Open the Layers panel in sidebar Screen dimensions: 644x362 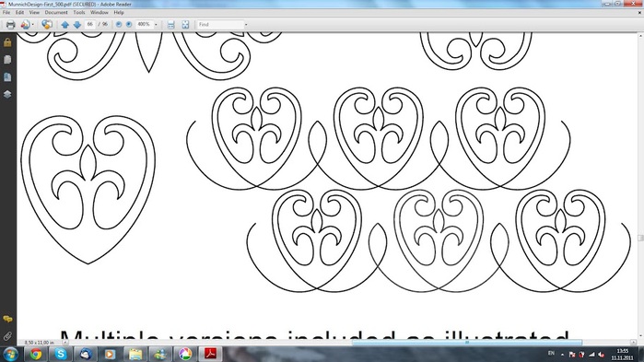[7, 94]
